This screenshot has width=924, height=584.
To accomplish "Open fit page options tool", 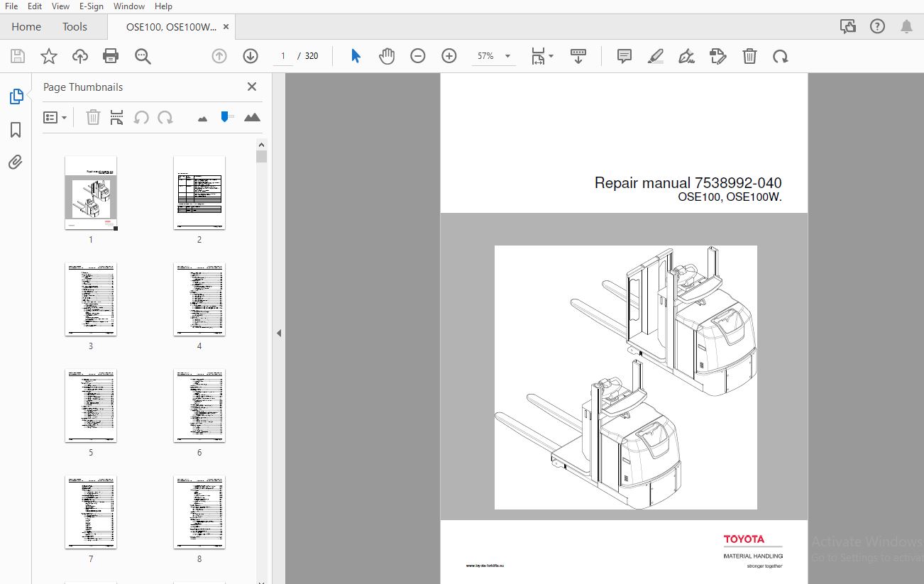I will pyautogui.click(x=542, y=56).
